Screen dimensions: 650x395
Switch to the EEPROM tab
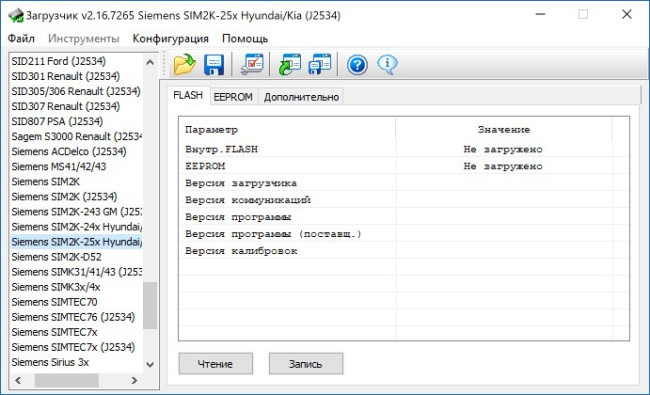(x=233, y=97)
